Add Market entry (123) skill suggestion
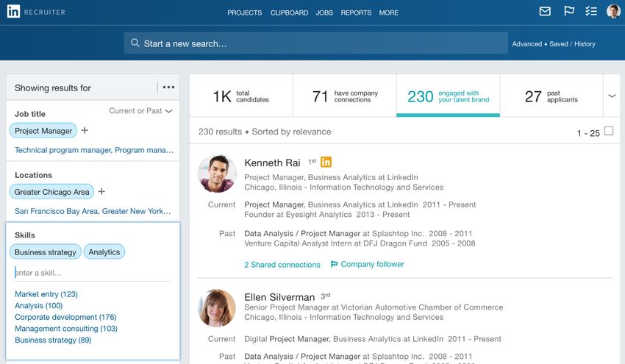The image size is (625, 364). click(x=46, y=294)
